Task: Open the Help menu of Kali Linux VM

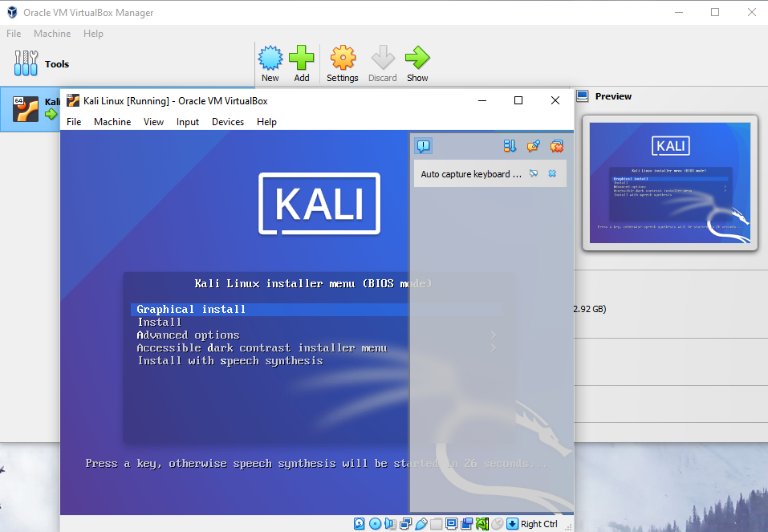Action: (x=266, y=121)
